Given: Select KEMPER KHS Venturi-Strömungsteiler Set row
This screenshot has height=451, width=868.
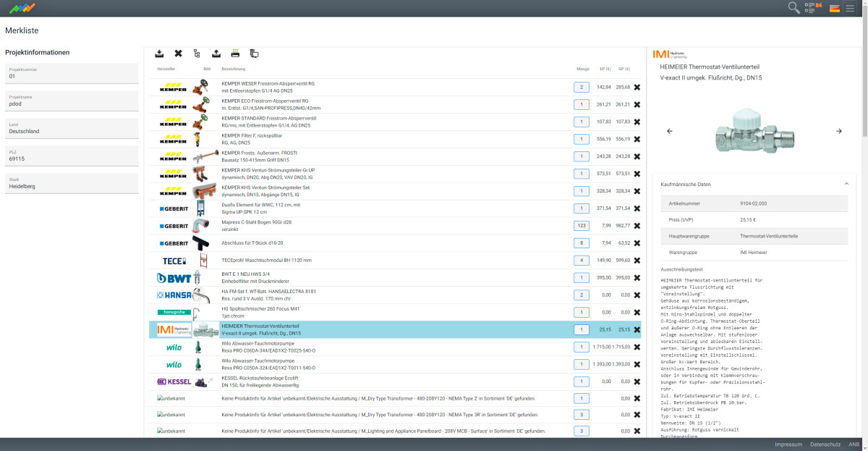Looking at the screenshot, I should pos(396,191).
